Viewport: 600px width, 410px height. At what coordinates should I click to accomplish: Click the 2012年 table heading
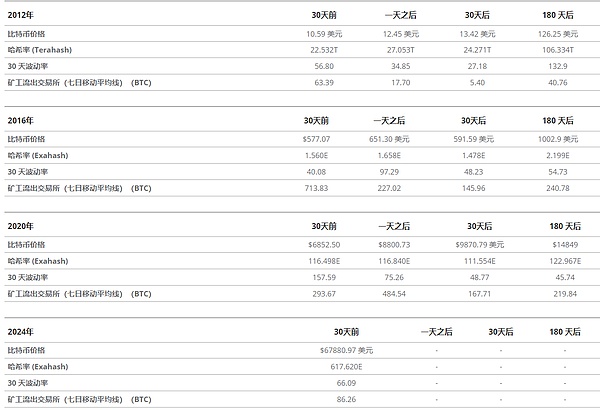pyautogui.click(x=21, y=17)
